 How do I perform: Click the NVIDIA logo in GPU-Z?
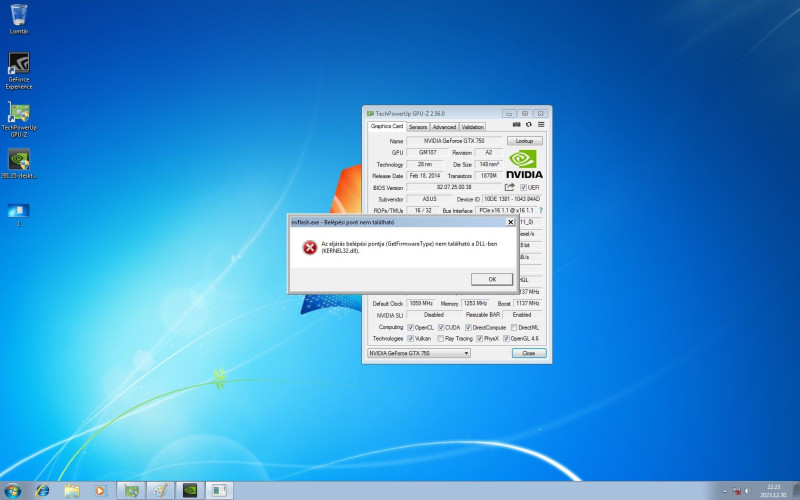tap(524, 164)
